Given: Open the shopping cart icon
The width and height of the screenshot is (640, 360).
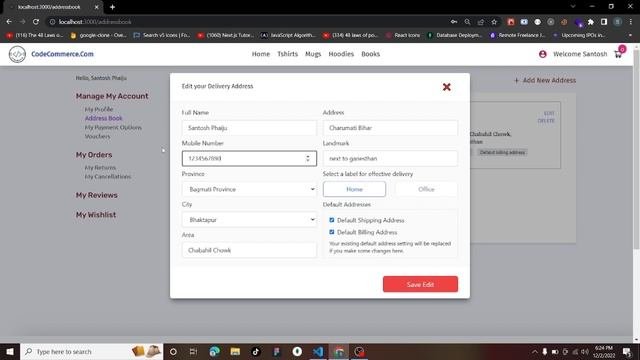Looking at the screenshot, I should point(618,54).
